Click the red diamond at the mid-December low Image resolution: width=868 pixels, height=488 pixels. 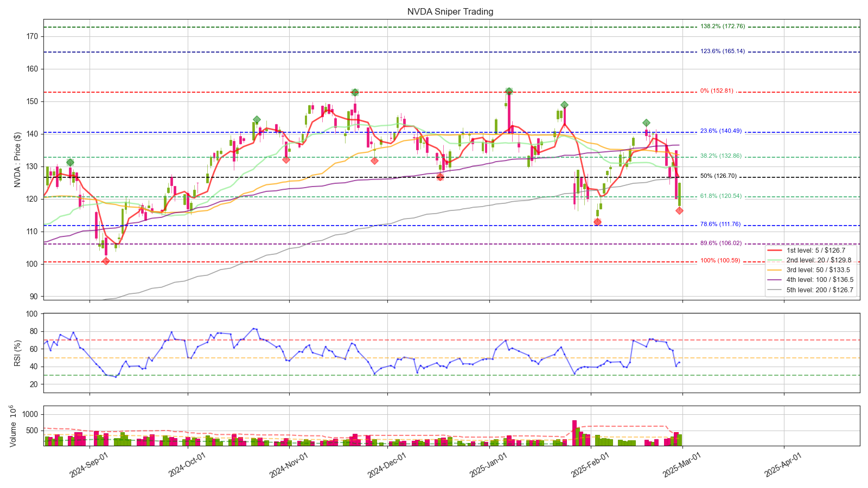[x=440, y=177]
